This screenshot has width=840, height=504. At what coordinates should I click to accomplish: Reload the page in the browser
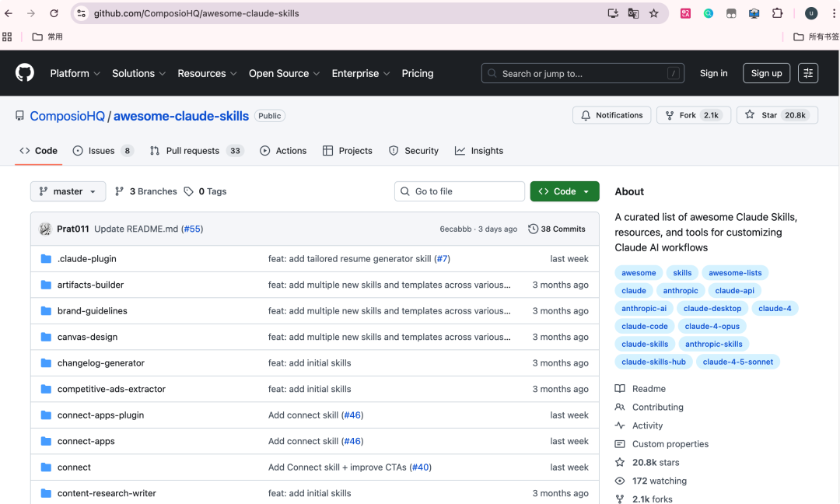(54, 13)
